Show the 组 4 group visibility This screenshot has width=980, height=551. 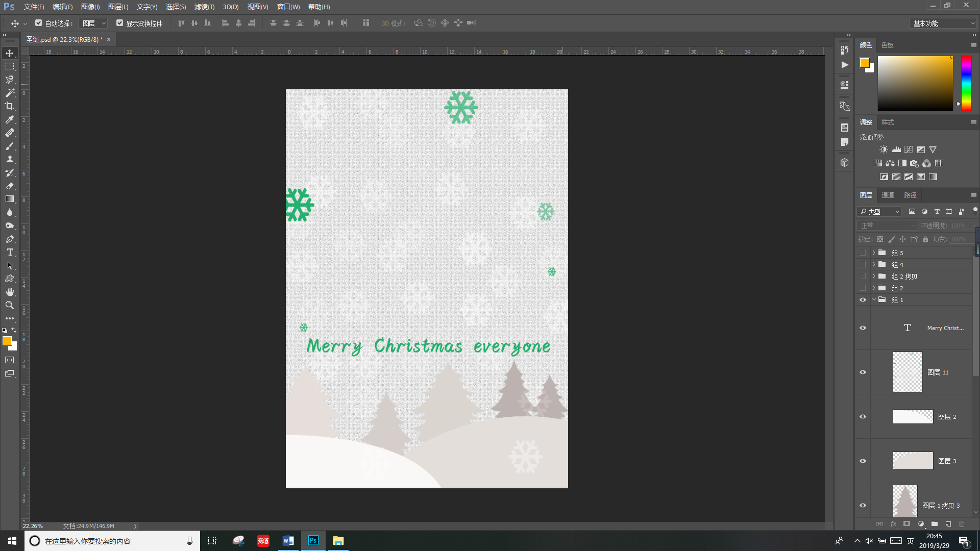[x=863, y=265]
